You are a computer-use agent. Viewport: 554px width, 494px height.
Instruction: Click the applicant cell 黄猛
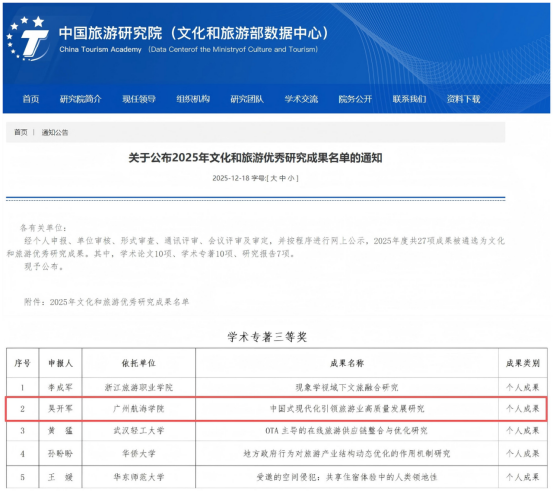pos(60,431)
